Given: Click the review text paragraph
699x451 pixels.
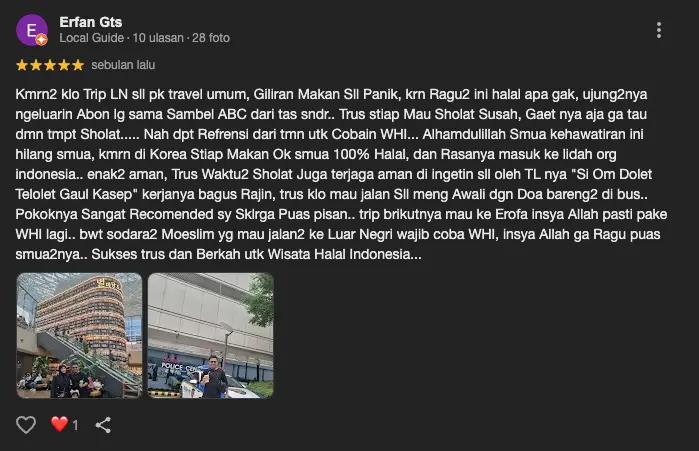Looking at the screenshot, I should click(341, 174).
